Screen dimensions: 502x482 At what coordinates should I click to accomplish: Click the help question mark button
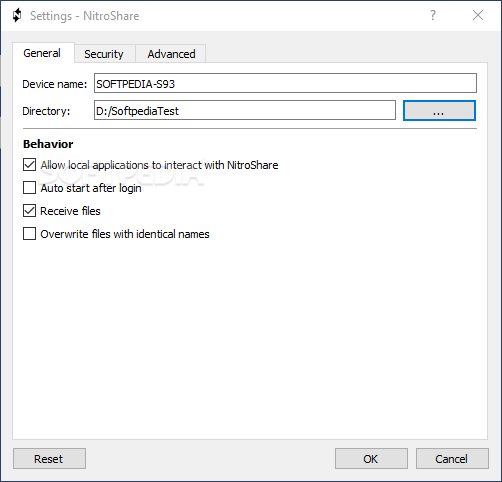433,15
